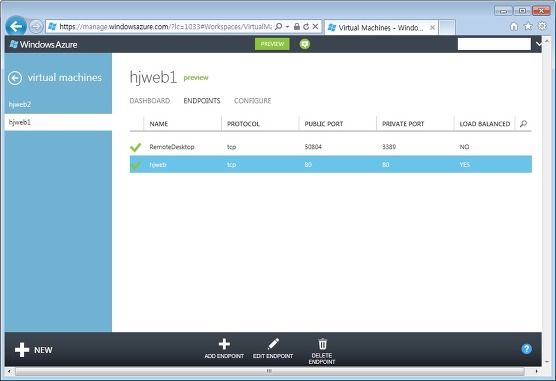Open help with the blue question mark

click(527, 349)
